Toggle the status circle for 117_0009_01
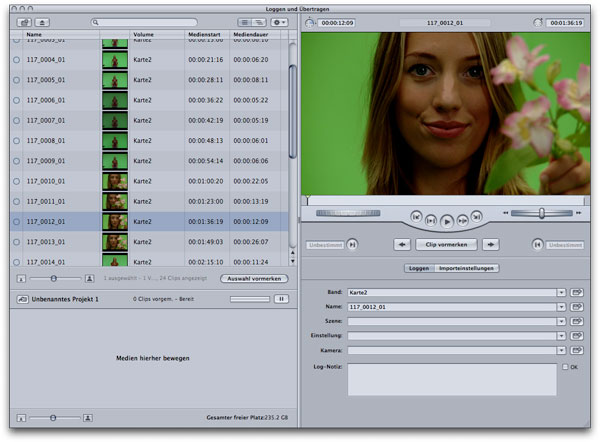Image resolution: width=600 pixels, height=442 pixels. pyautogui.click(x=16, y=161)
